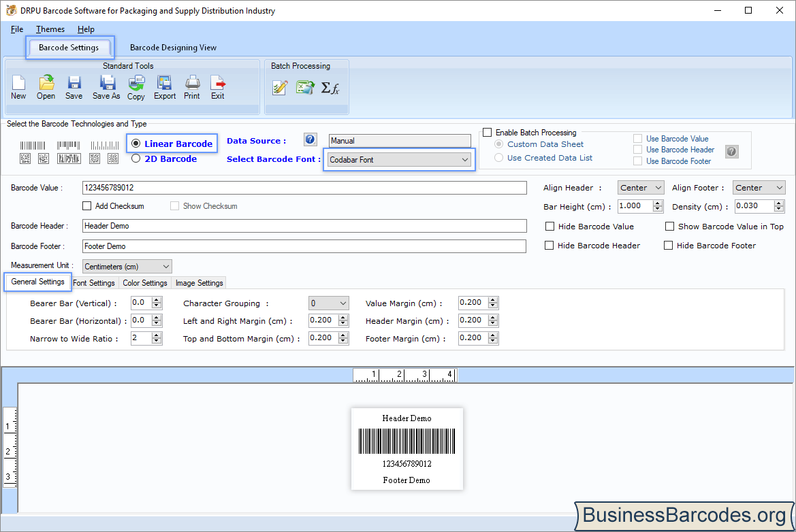796x532 pixels.
Task: Toggle Hide Barcode Footer checkbox
Action: click(668, 246)
